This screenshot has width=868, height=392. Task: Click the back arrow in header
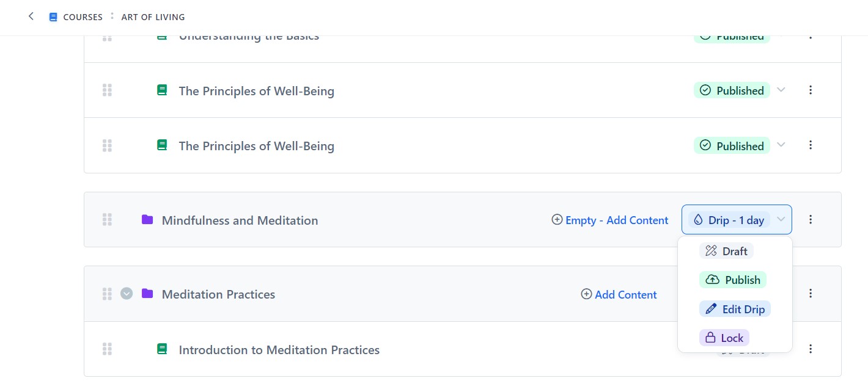coord(31,16)
